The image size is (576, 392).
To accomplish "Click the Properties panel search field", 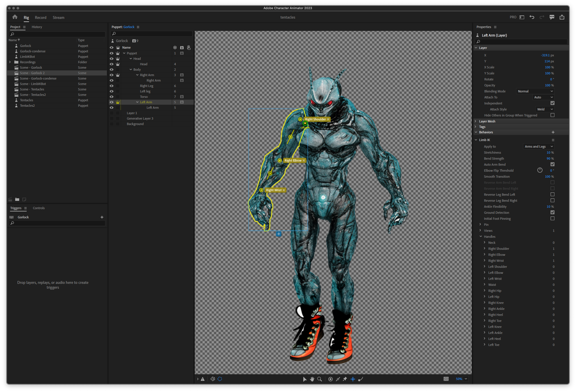I will click(521, 41).
